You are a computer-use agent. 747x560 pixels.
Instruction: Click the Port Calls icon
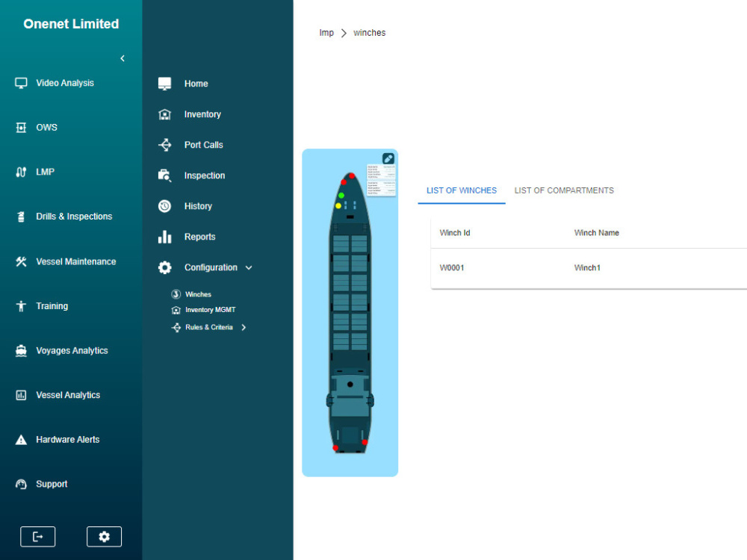[x=165, y=145]
